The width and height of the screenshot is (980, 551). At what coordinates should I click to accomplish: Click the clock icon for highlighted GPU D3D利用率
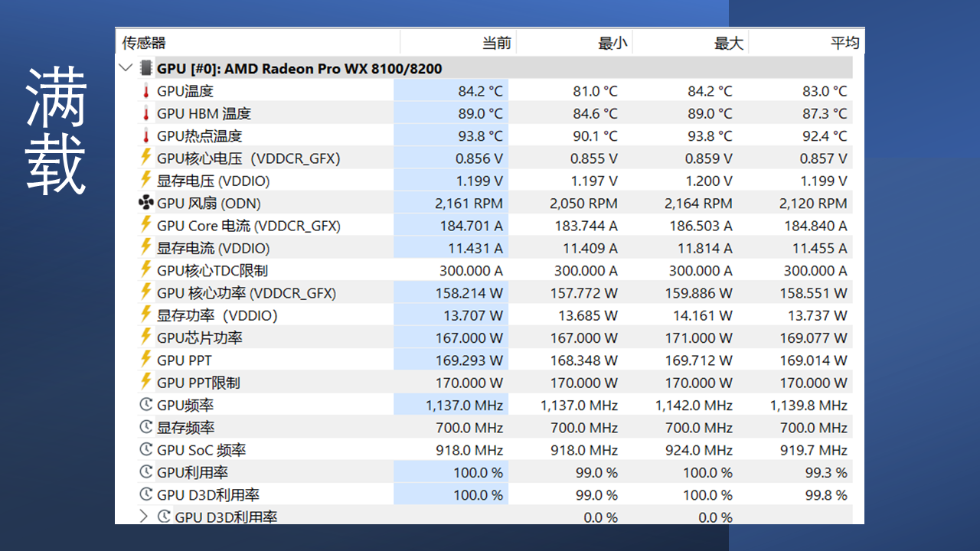[145, 494]
